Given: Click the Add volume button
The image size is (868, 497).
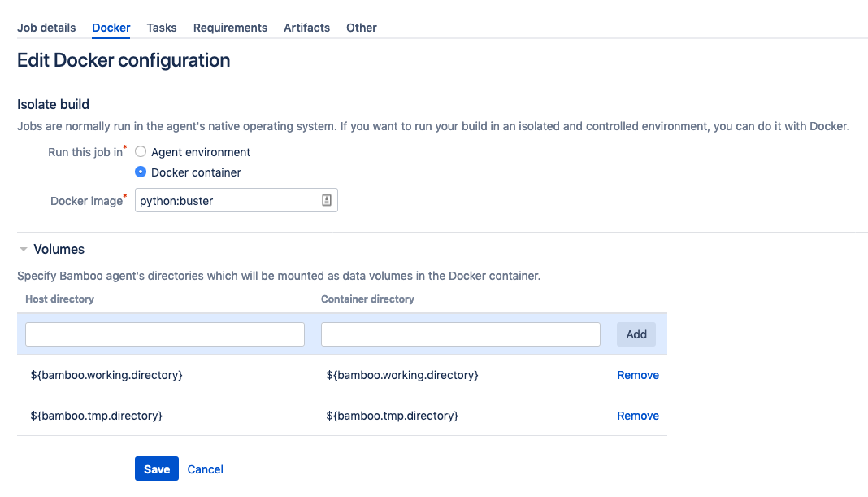Looking at the screenshot, I should pyautogui.click(x=636, y=334).
